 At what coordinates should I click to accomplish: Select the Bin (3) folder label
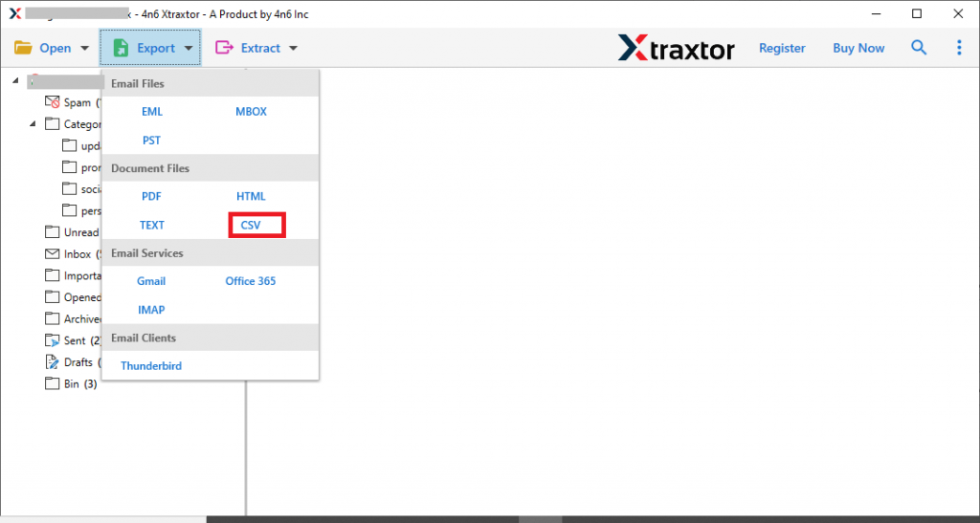coord(80,384)
